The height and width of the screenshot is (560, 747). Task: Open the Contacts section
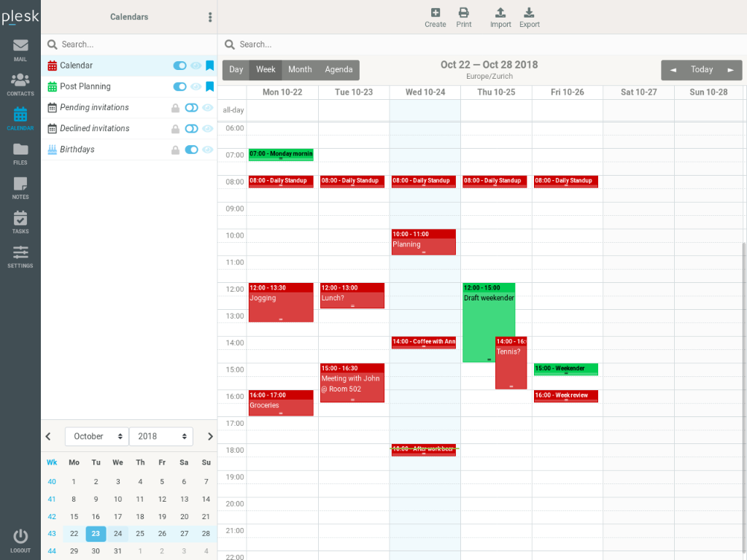(20, 85)
